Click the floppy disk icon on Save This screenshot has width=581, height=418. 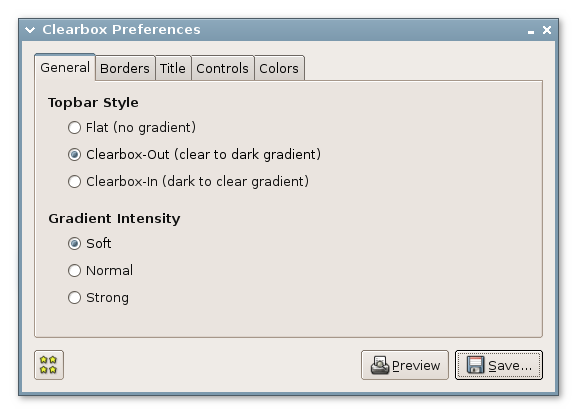click(475, 365)
